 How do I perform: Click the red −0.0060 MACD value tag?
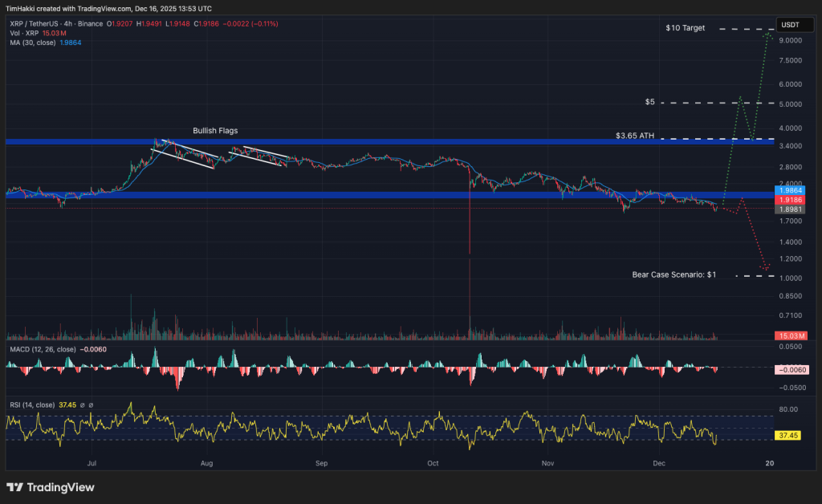(x=790, y=370)
